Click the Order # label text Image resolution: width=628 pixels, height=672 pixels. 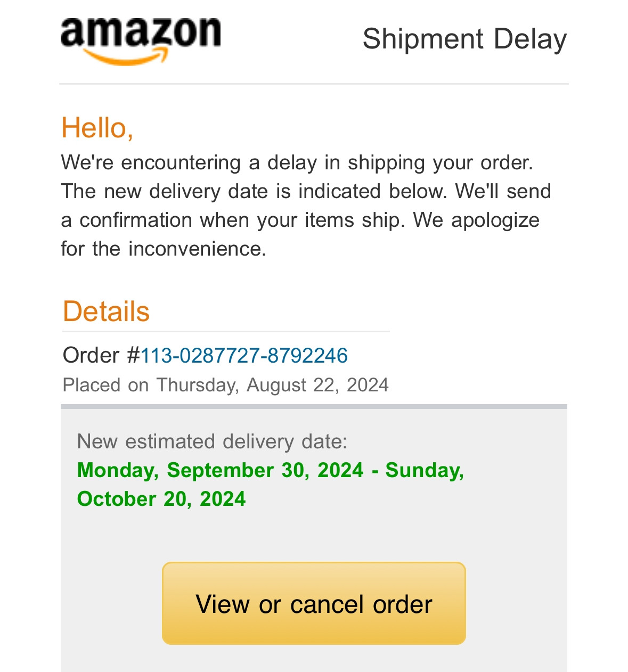coord(101,355)
